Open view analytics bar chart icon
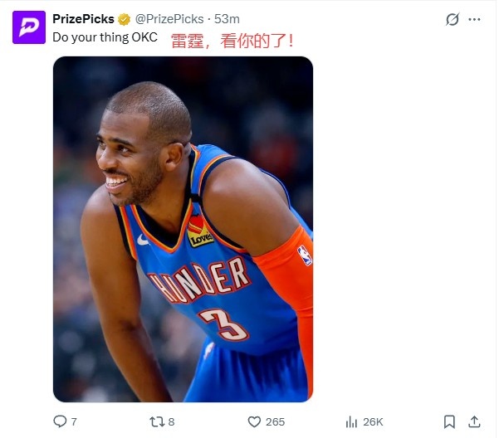Viewport: 504px width, 438px height. click(x=351, y=421)
